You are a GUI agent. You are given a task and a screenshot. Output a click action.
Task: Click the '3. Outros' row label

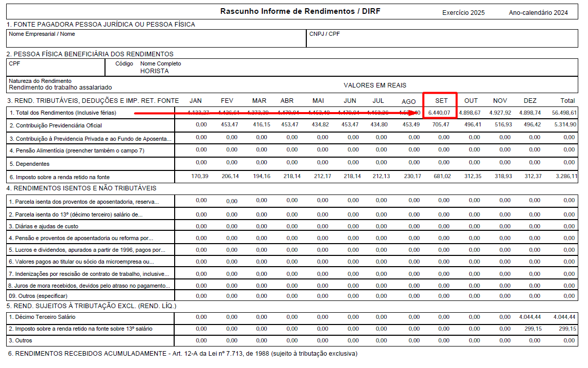pos(20,341)
